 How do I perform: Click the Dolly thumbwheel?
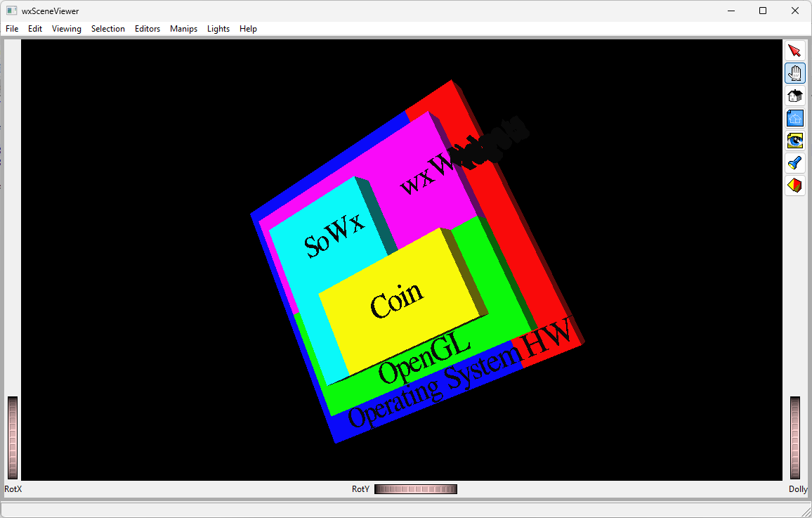point(795,438)
